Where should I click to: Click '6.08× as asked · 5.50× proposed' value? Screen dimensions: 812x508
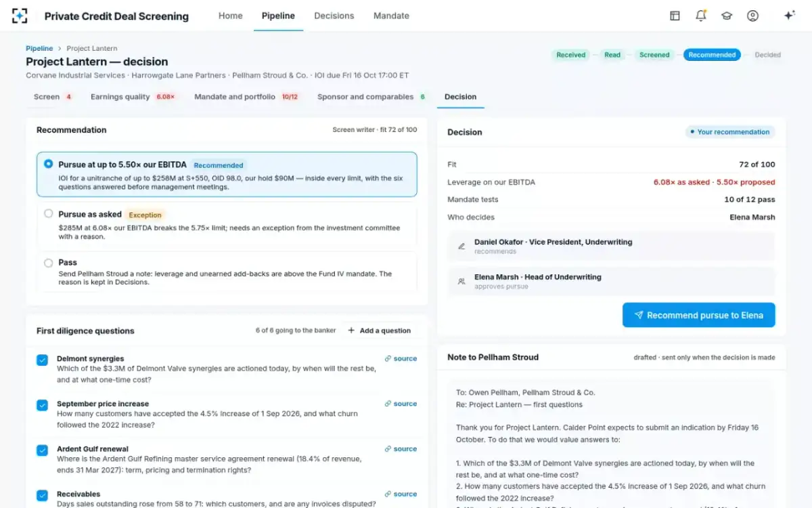715,182
